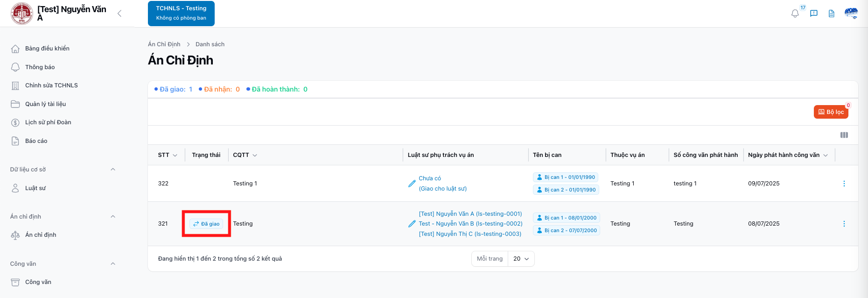Click edit pencil for row 322 lawyer
Viewport: 868px width, 298px height.
[412, 184]
